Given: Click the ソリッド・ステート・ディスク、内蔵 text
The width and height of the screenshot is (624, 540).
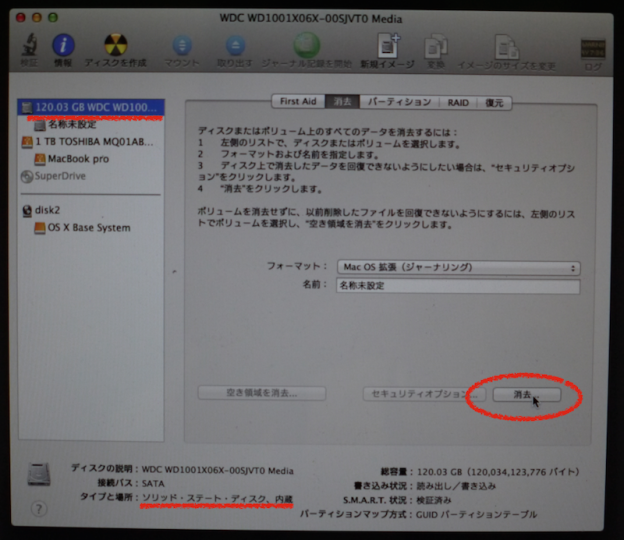Looking at the screenshot, I should coord(217,498).
